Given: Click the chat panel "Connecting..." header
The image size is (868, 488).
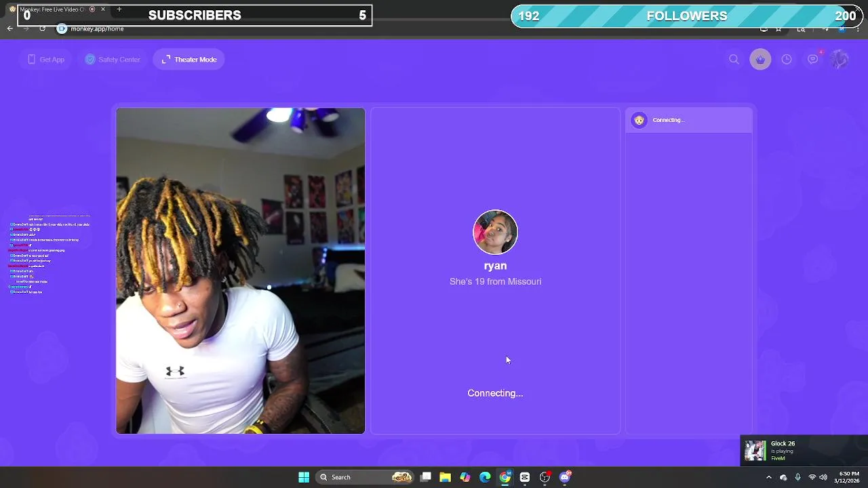Looking at the screenshot, I should (688, 120).
